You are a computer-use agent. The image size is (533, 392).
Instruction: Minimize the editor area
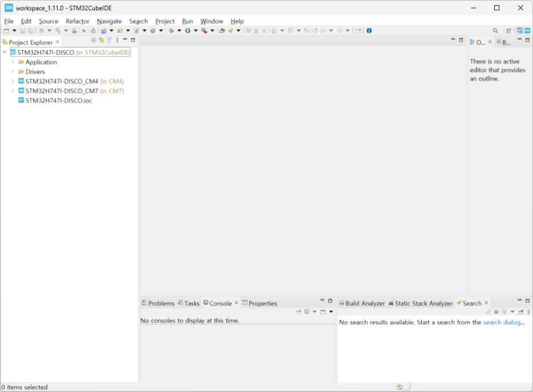[x=453, y=40]
